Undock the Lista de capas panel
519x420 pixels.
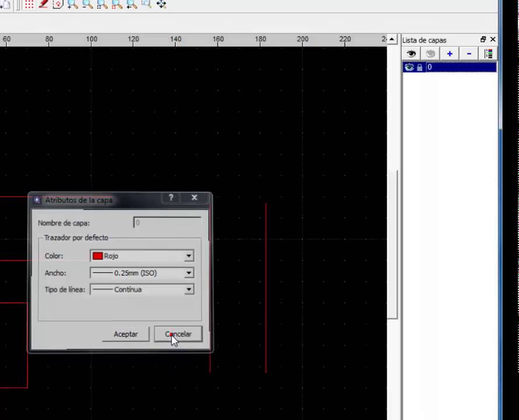tap(483, 40)
